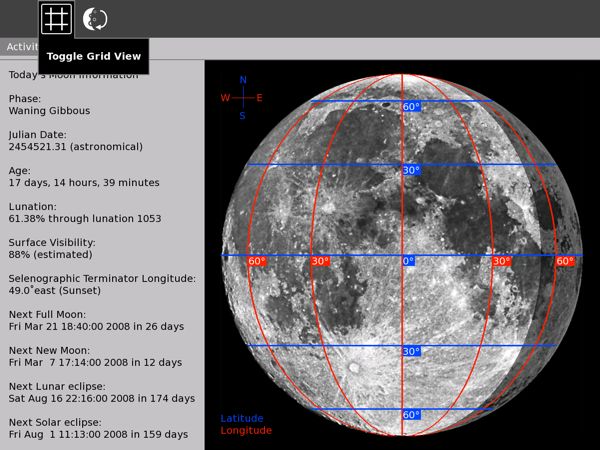Click the Next Solar eclipse date line
Screen dimensions: 600x450
click(x=98, y=434)
